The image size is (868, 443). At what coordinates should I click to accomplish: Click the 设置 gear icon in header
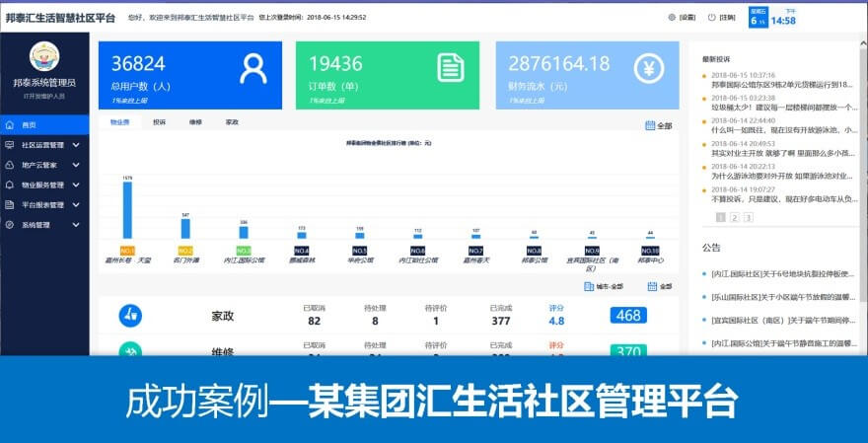coord(673,18)
